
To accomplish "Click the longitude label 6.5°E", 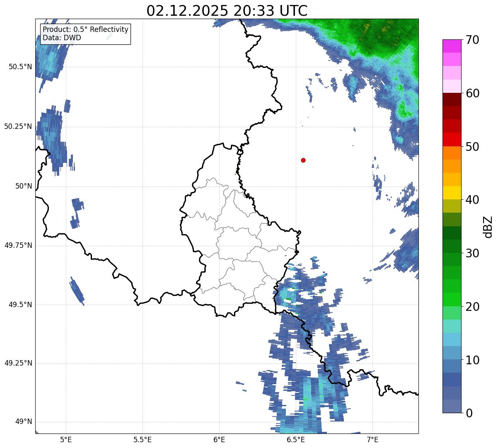I will click(x=296, y=440).
